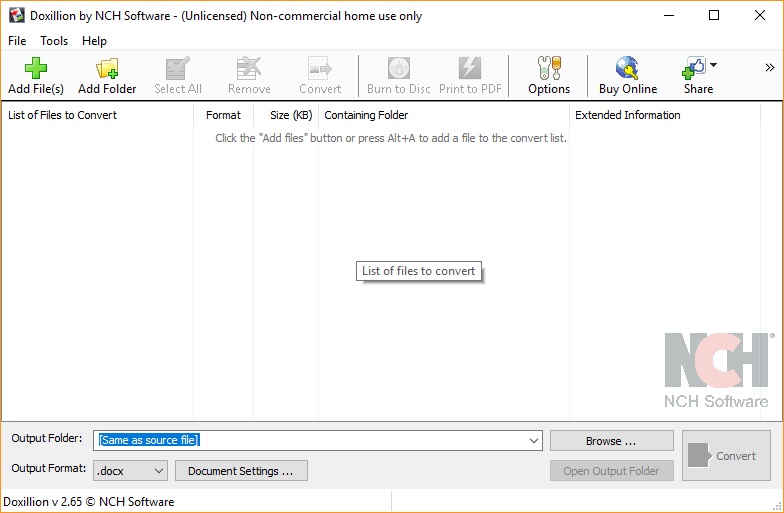The width and height of the screenshot is (784, 513).
Task: Click the Add File(s) green plus icon
Action: 36,68
